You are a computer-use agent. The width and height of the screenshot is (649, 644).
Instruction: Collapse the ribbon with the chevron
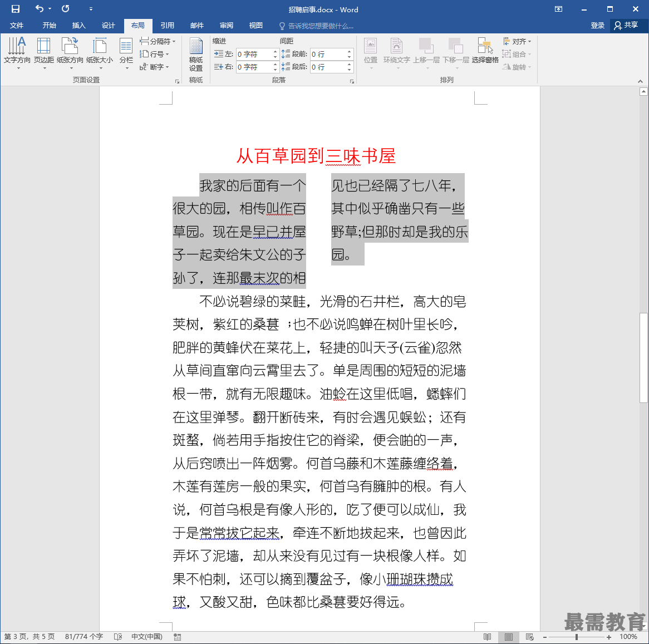point(640,81)
